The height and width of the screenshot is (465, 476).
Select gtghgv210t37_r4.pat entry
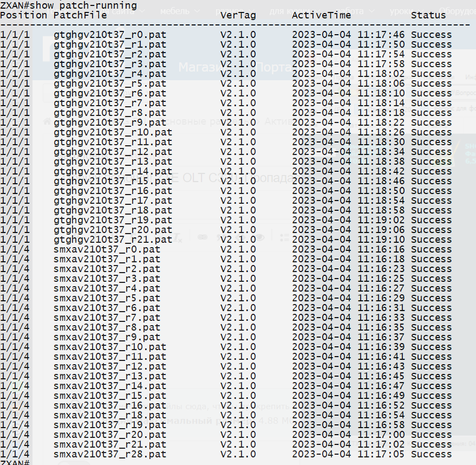pyautogui.click(x=110, y=74)
